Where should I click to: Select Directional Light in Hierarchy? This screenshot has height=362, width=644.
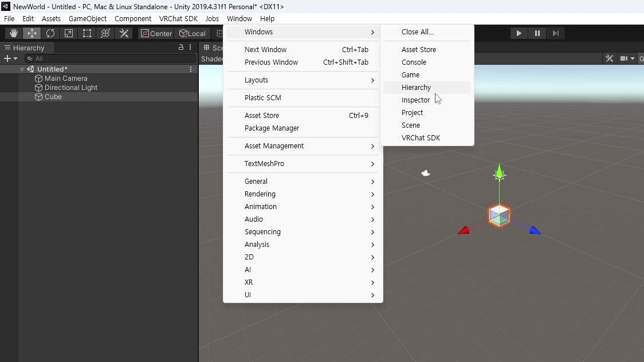pos(70,88)
